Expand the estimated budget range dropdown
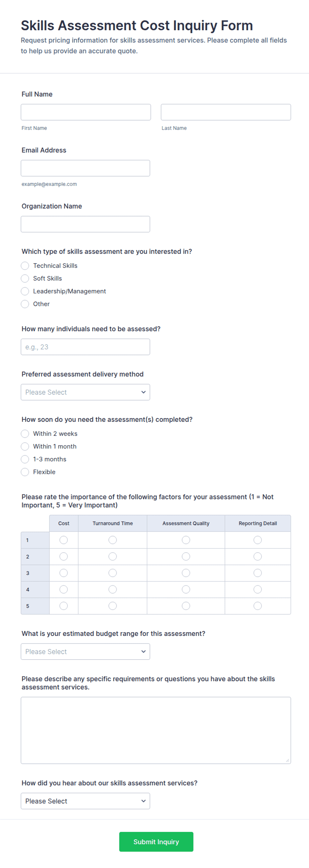Image resolution: width=309 pixels, height=868 pixels. [x=85, y=652]
